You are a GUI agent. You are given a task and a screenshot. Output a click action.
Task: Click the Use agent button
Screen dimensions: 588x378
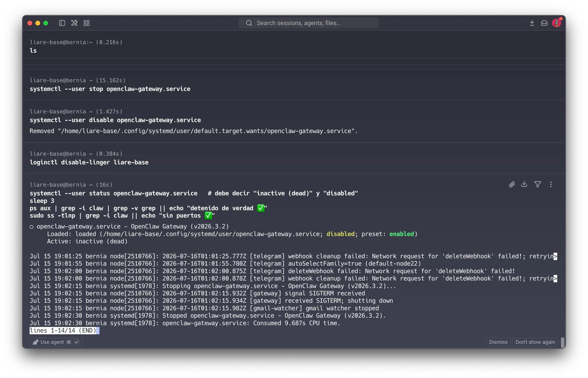[56, 342]
